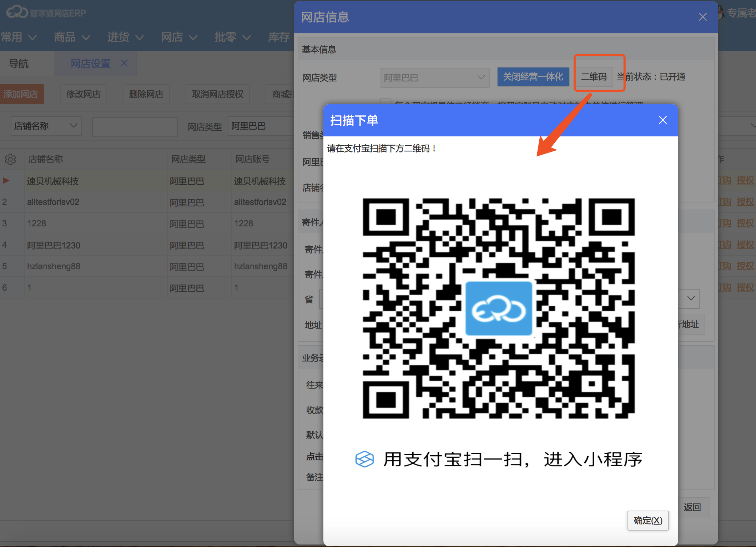Click 授权 link in row 3
The height and width of the screenshot is (547, 756).
[x=746, y=223]
